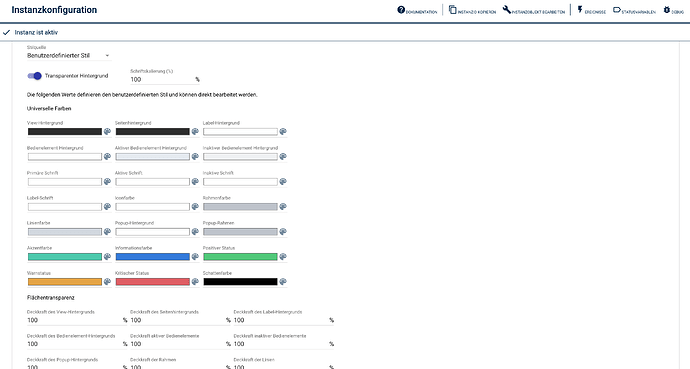Select the orange Warnstatus swatch

pyautogui.click(x=65, y=282)
